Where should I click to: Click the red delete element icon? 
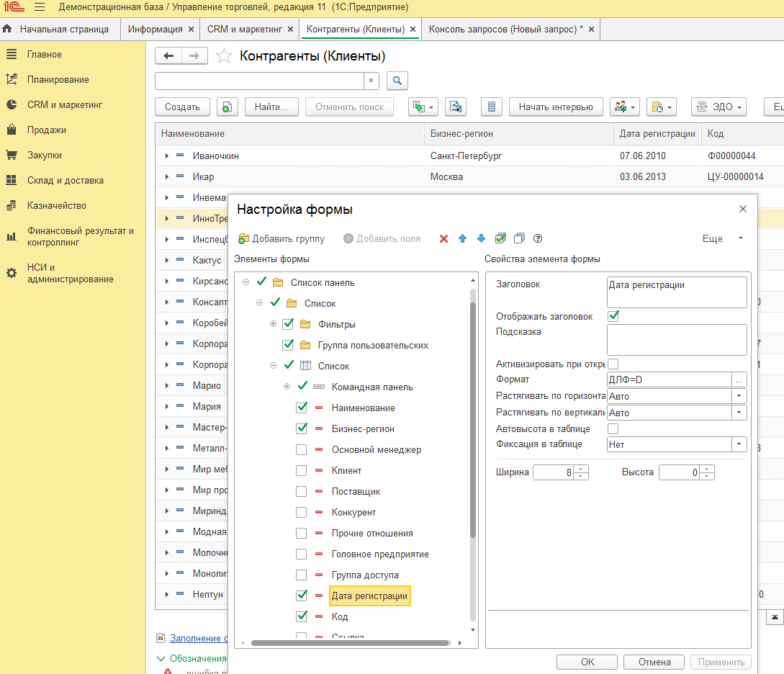coord(443,238)
